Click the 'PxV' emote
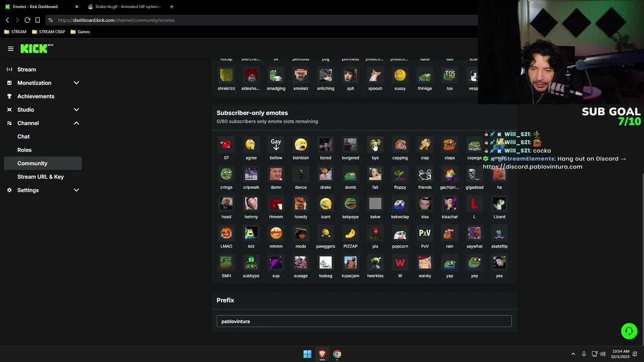 pos(425,234)
